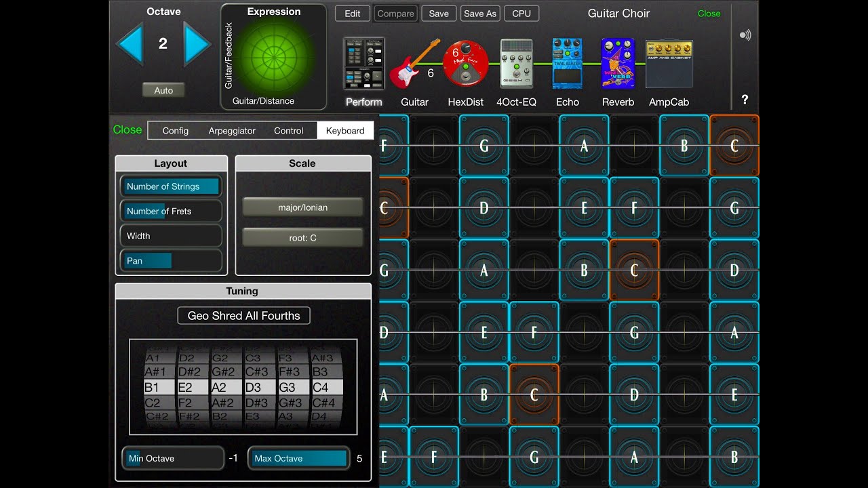This screenshot has width=868, height=488.
Task: Play the D pad on fifth string
Action: click(634, 394)
